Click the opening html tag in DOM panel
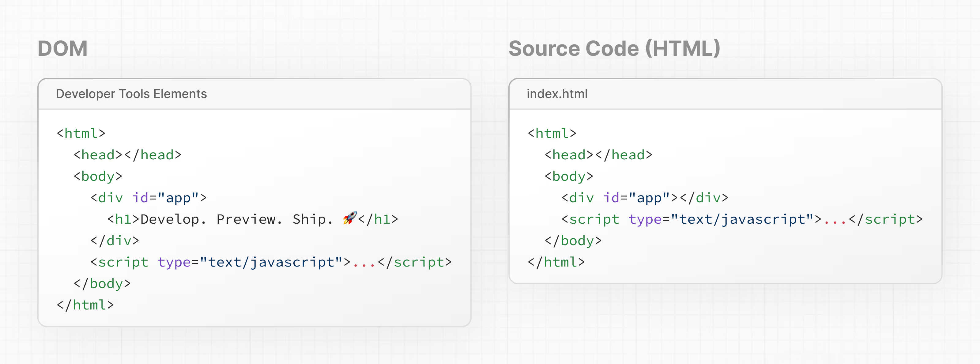 point(81,134)
